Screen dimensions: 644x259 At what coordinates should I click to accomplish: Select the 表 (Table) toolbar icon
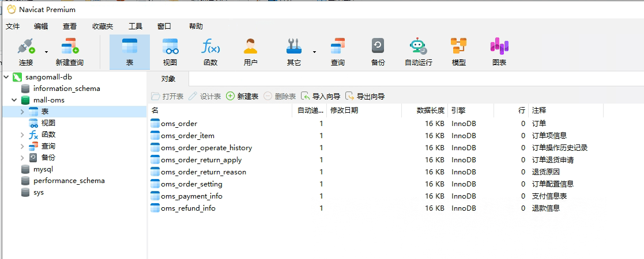130,52
